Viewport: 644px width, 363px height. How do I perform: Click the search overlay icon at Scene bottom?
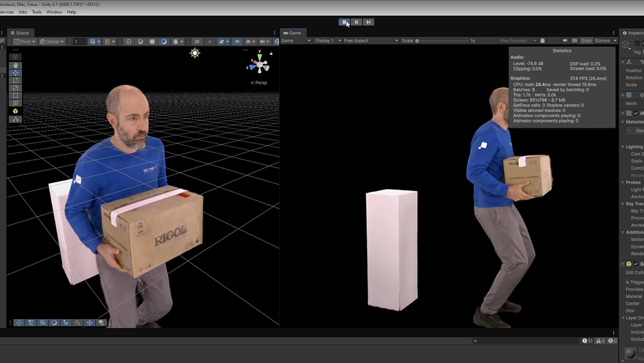(78, 323)
